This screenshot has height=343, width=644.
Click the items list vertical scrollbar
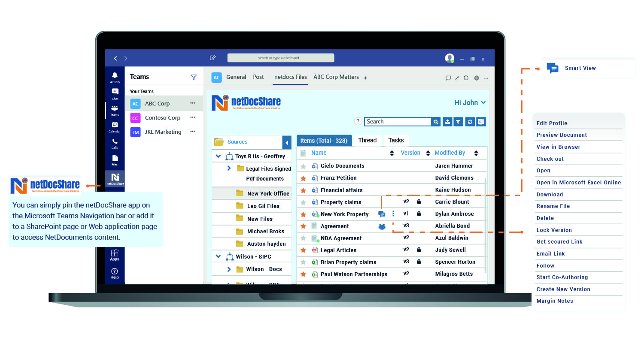click(486, 226)
